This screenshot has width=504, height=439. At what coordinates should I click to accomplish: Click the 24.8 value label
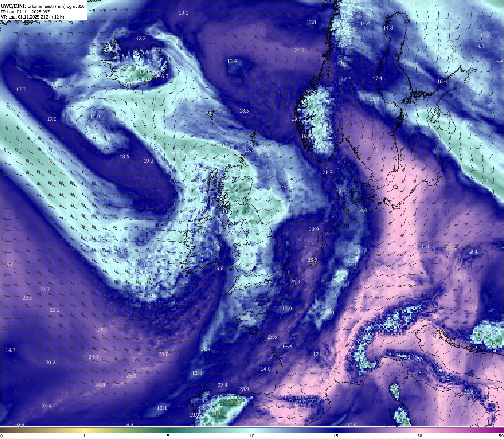[100, 385]
